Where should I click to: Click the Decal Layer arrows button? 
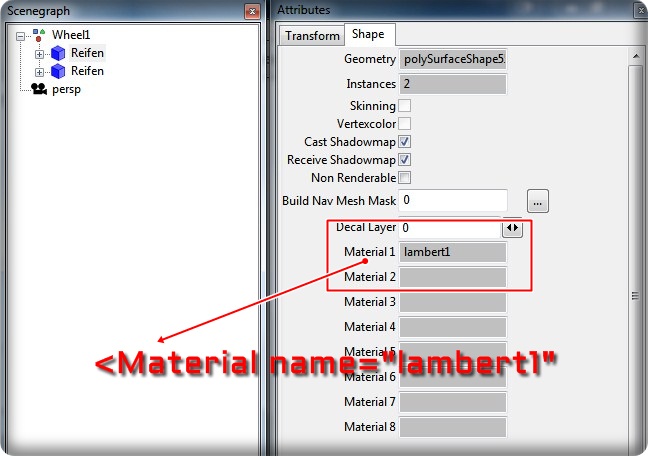pyautogui.click(x=512, y=228)
